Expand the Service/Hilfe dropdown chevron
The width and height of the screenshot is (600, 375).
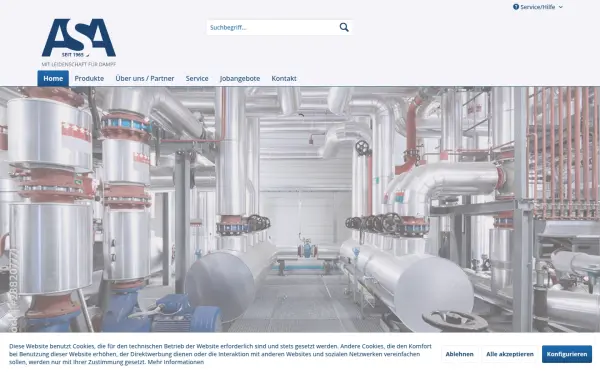[x=561, y=7]
